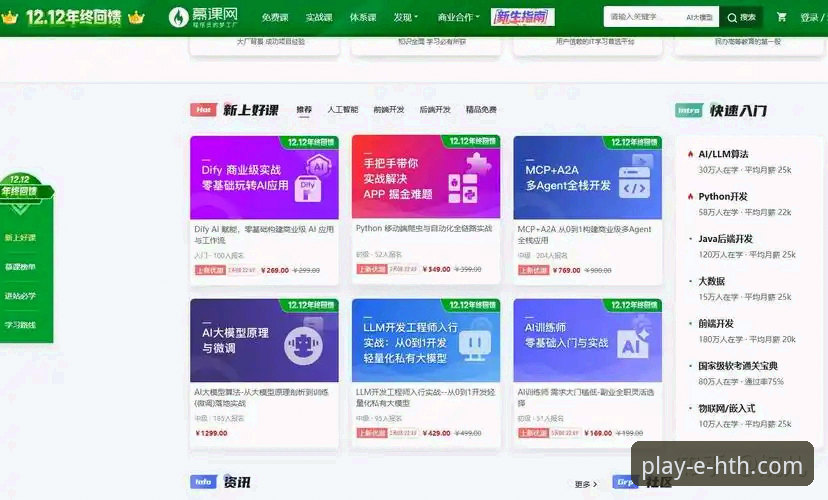Open Java后端开发 quick start entry
The image size is (828, 500).
click(x=725, y=239)
